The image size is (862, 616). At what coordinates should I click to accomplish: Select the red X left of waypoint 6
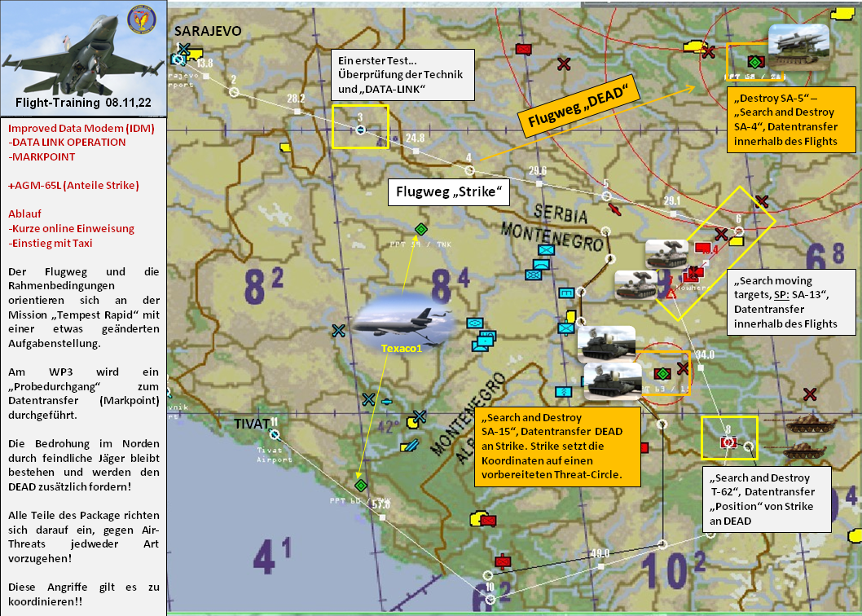(721, 235)
